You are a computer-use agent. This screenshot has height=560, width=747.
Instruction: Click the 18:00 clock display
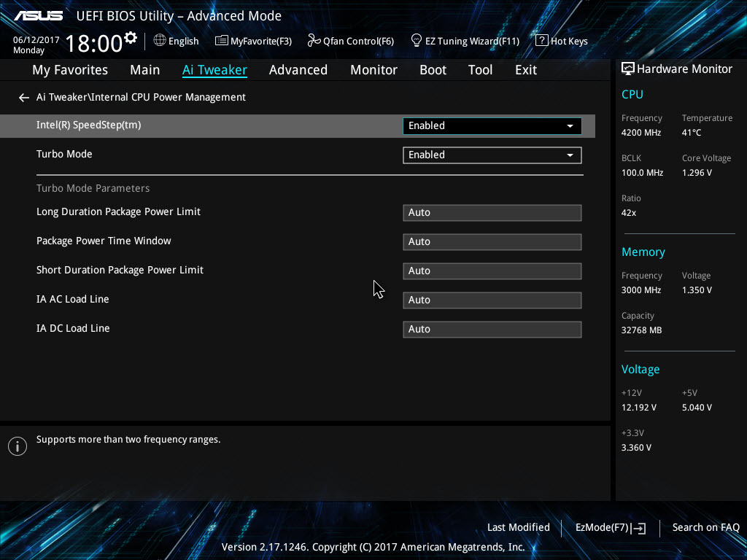pos(94,44)
